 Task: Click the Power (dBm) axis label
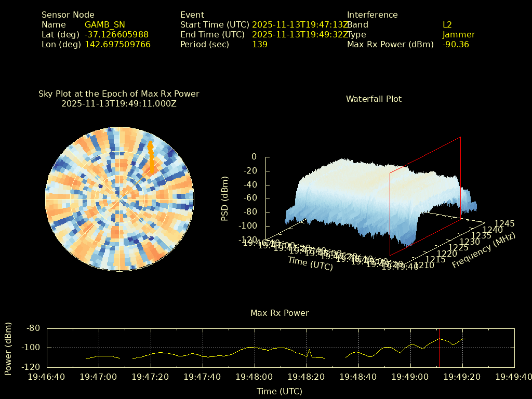click(x=8, y=348)
